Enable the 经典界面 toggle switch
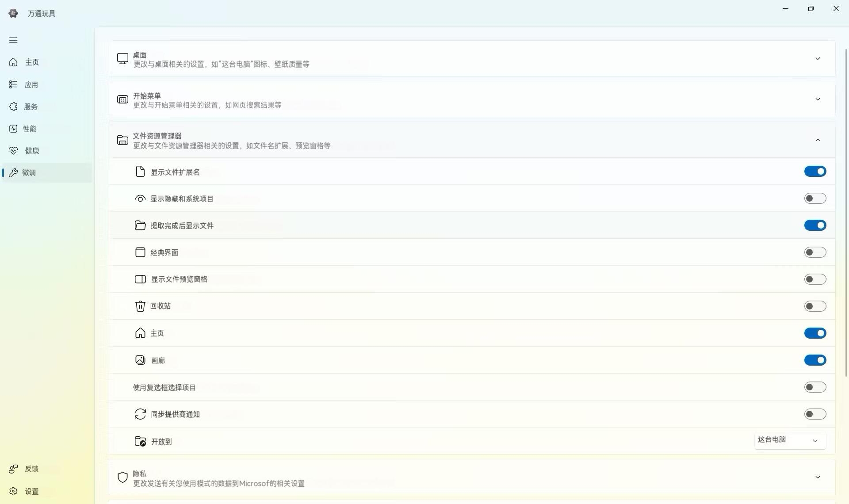 [x=815, y=252]
